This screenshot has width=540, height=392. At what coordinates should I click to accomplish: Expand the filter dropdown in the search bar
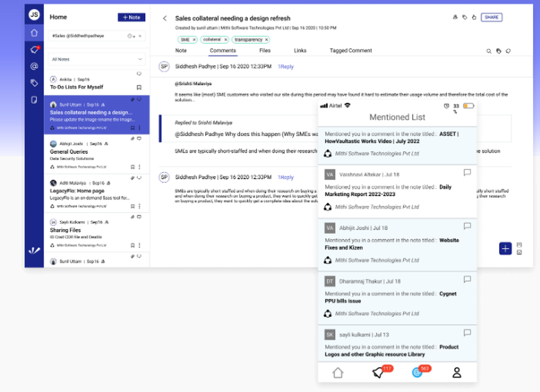[131, 36]
